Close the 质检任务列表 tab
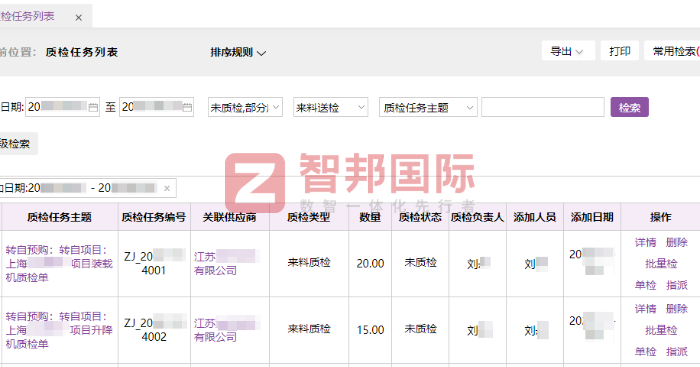 [x=79, y=18]
